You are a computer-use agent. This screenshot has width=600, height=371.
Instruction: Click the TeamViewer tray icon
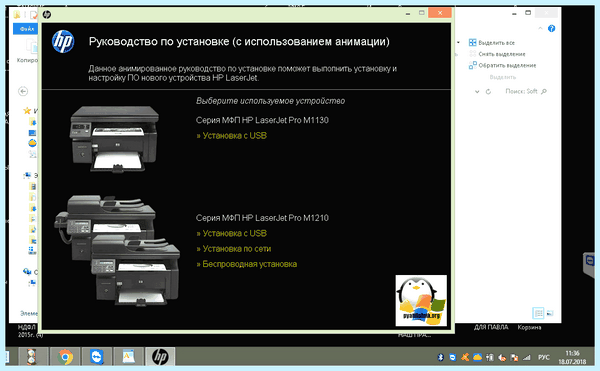coord(453,357)
